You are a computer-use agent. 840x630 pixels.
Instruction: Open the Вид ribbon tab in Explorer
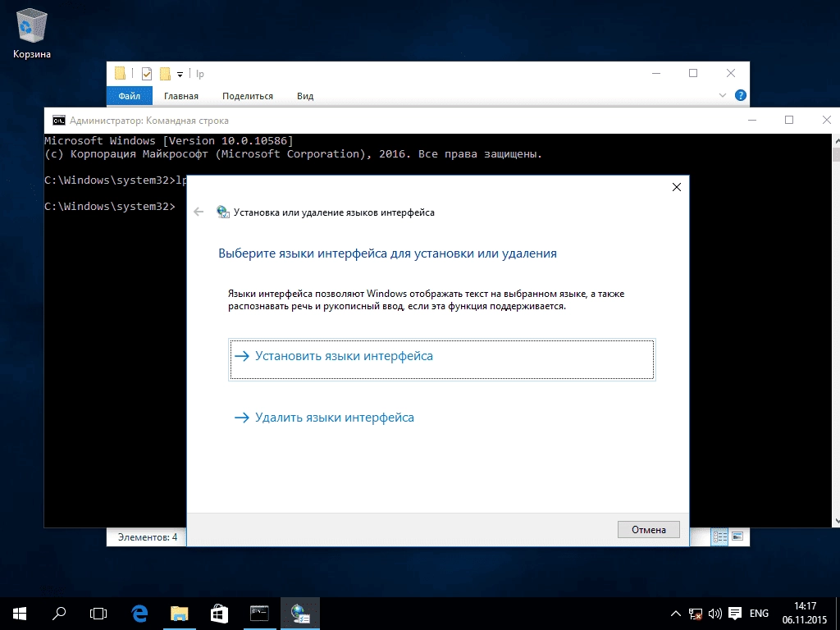click(305, 96)
